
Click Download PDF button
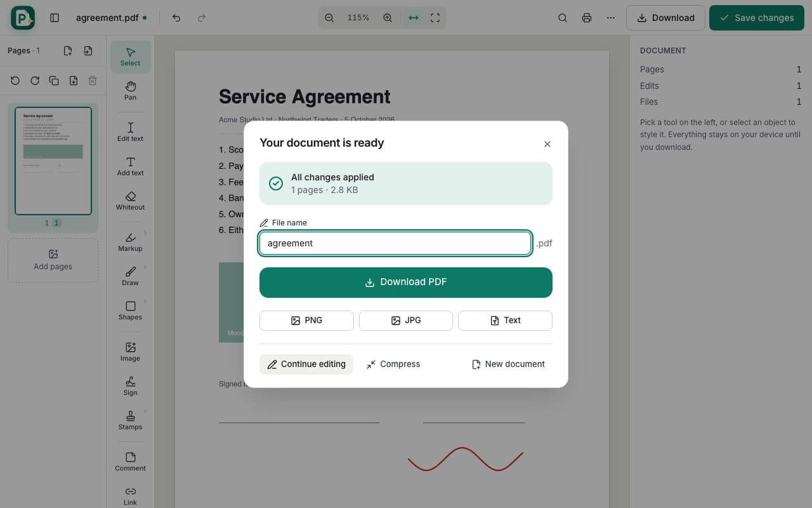[x=406, y=282]
